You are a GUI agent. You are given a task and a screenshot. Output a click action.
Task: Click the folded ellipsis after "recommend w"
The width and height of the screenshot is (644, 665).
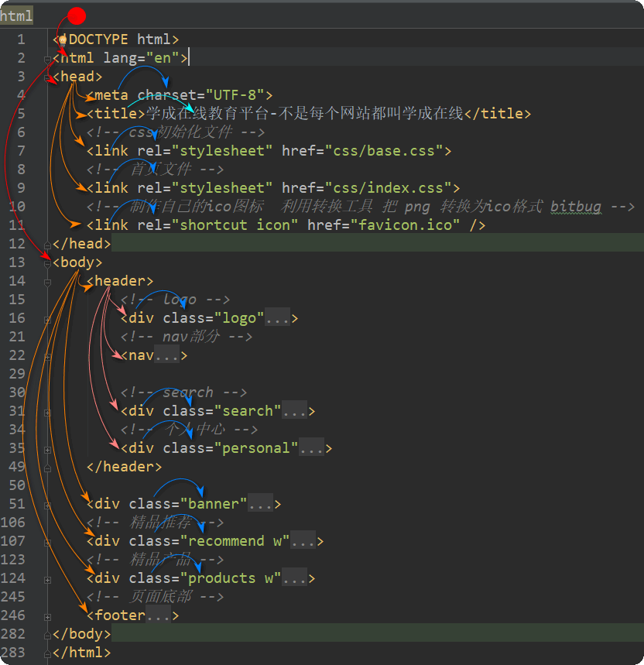[x=303, y=540]
